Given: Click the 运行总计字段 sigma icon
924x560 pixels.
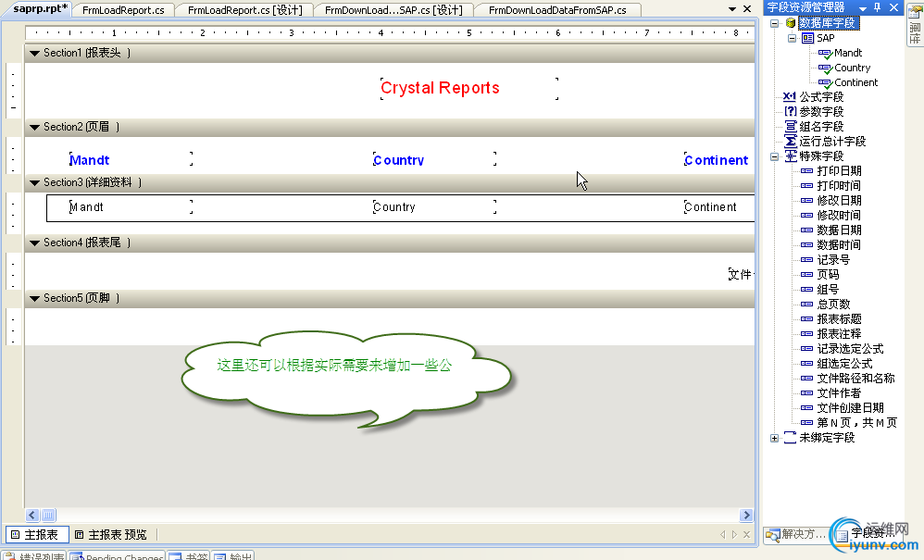Looking at the screenshot, I should click(791, 142).
